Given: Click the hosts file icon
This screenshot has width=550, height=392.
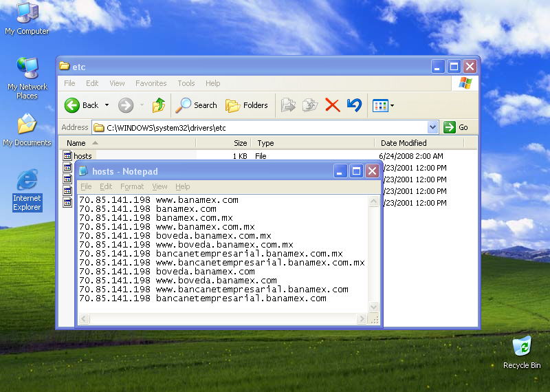Looking at the screenshot, I should point(67,155).
